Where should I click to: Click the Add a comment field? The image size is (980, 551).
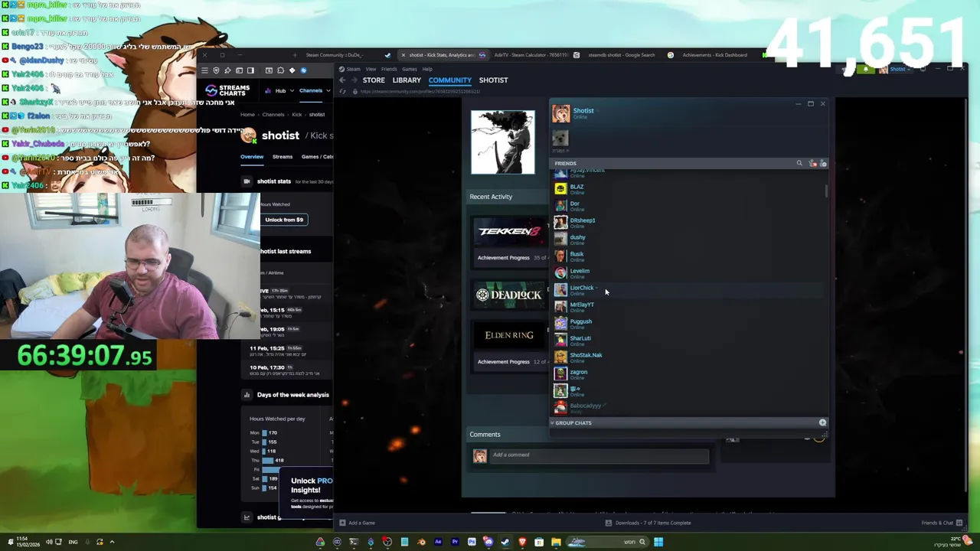(599, 455)
